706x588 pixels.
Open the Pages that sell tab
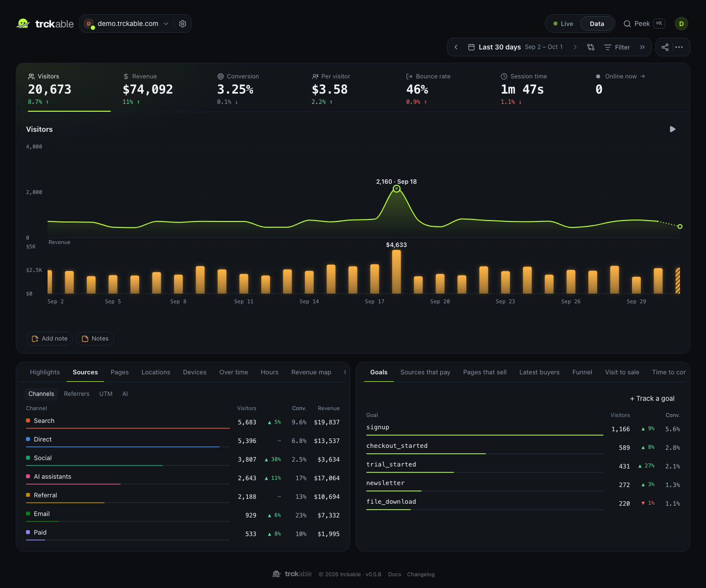tap(484, 372)
